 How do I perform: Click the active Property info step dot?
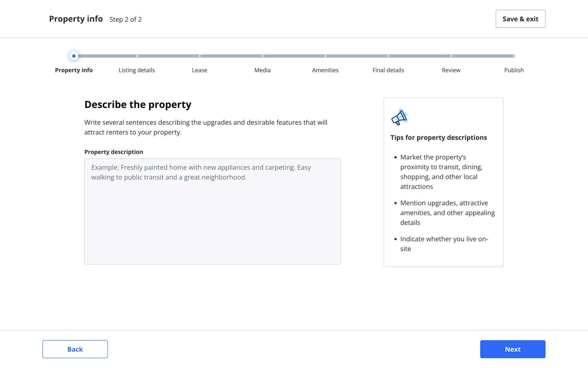(x=74, y=56)
